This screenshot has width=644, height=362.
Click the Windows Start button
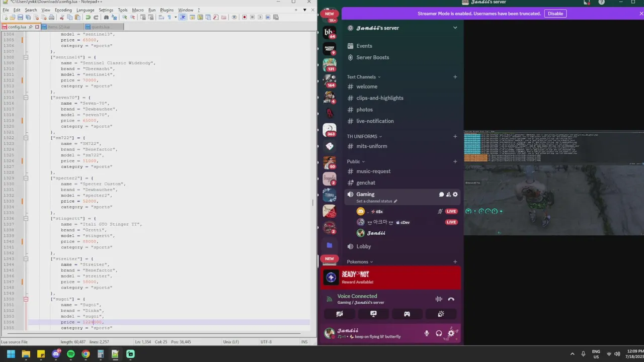[x=11, y=354]
